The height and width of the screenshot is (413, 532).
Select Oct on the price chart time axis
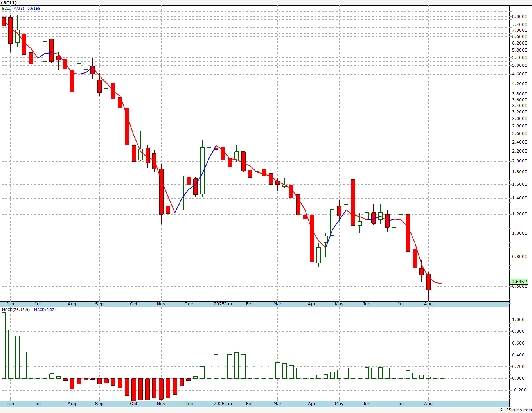(x=134, y=304)
